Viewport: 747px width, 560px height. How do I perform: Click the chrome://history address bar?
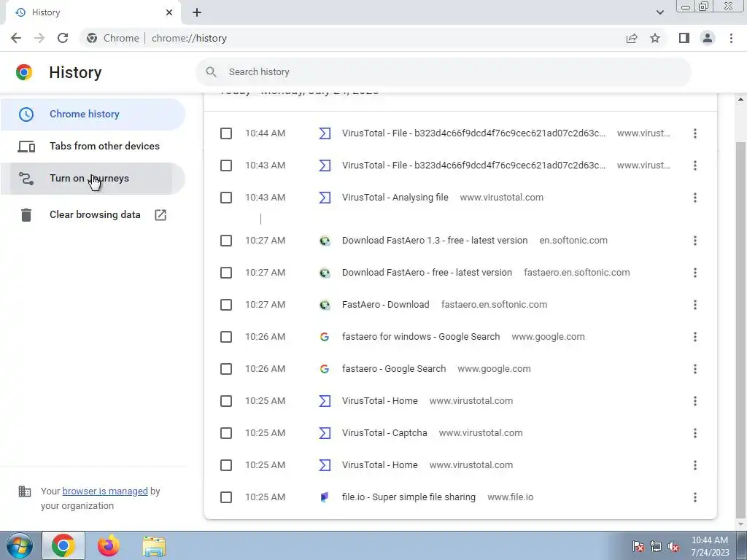189,38
